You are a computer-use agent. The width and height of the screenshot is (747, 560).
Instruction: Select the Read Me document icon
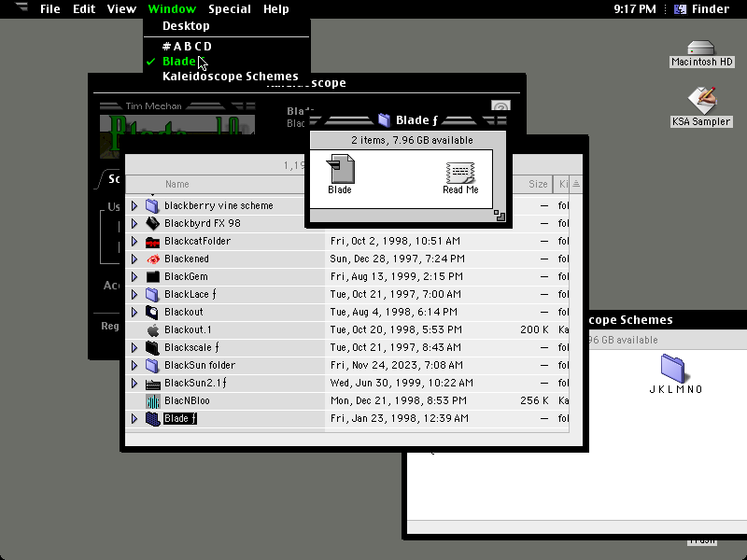(459, 173)
